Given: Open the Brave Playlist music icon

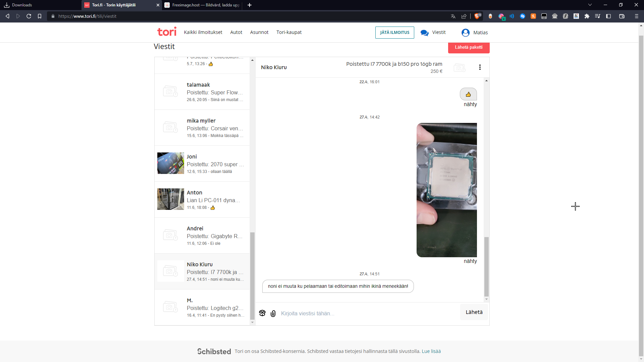Looking at the screenshot, I should pyautogui.click(x=598, y=16).
